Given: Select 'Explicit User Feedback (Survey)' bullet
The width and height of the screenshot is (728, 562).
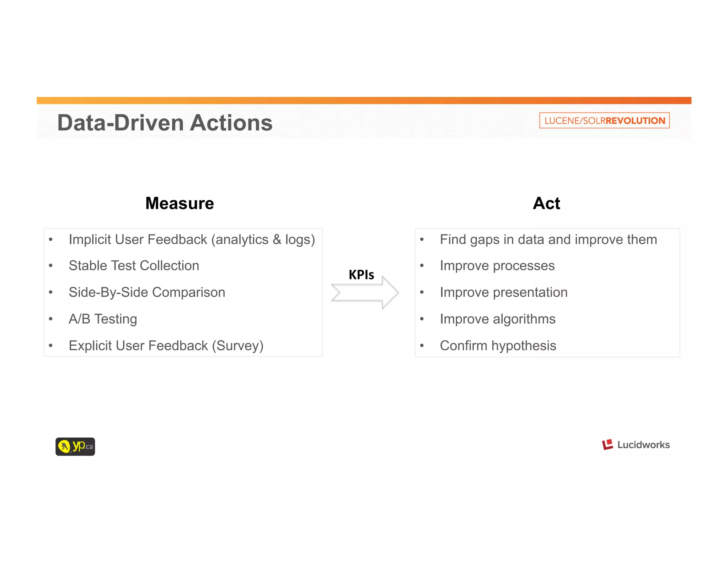Looking at the screenshot, I should (166, 346).
